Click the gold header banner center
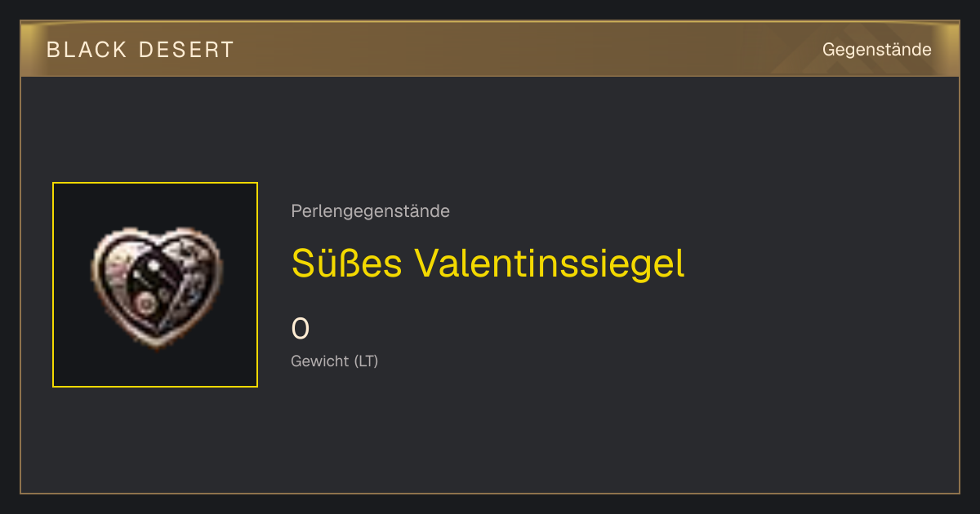 pyautogui.click(x=490, y=49)
